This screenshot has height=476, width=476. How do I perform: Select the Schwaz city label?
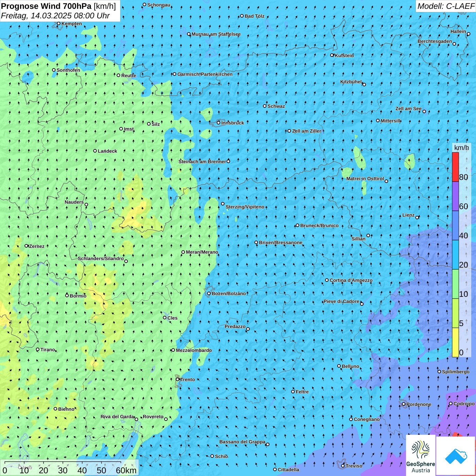click(276, 106)
